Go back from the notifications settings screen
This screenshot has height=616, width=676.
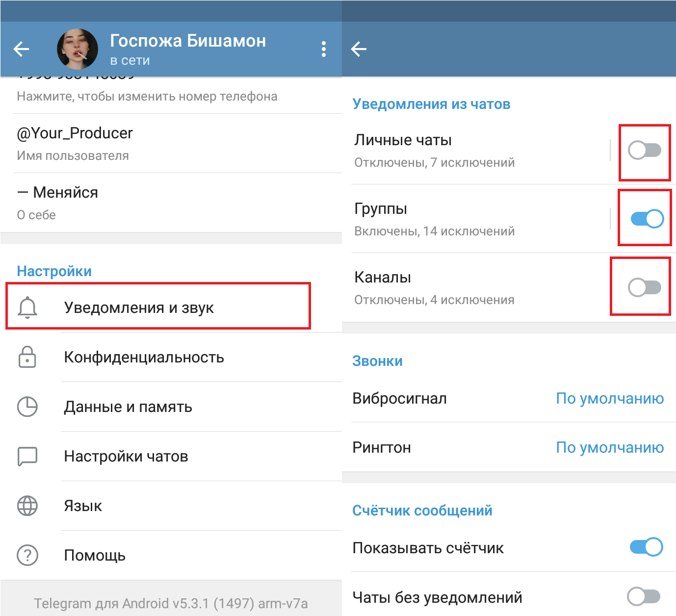[x=359, y=49]
